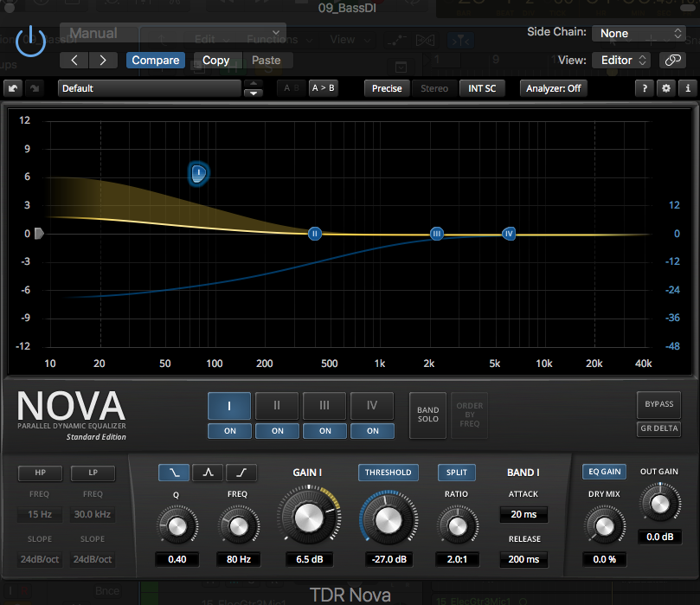Viewport: 700px width, 605px height.
Task: Click ORDER BY FREQ button
Action: point(469,415)
